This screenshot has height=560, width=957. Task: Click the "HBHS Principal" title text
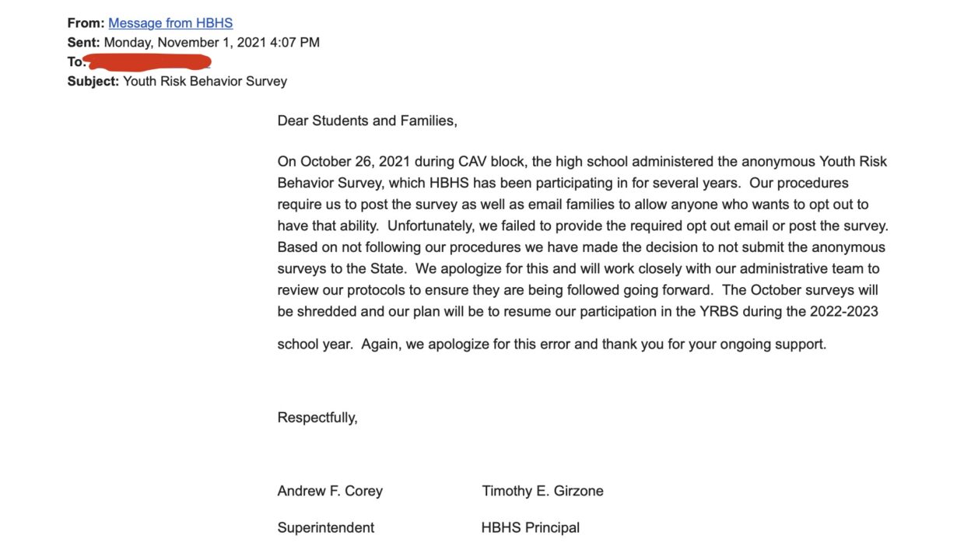pos(531,527)
